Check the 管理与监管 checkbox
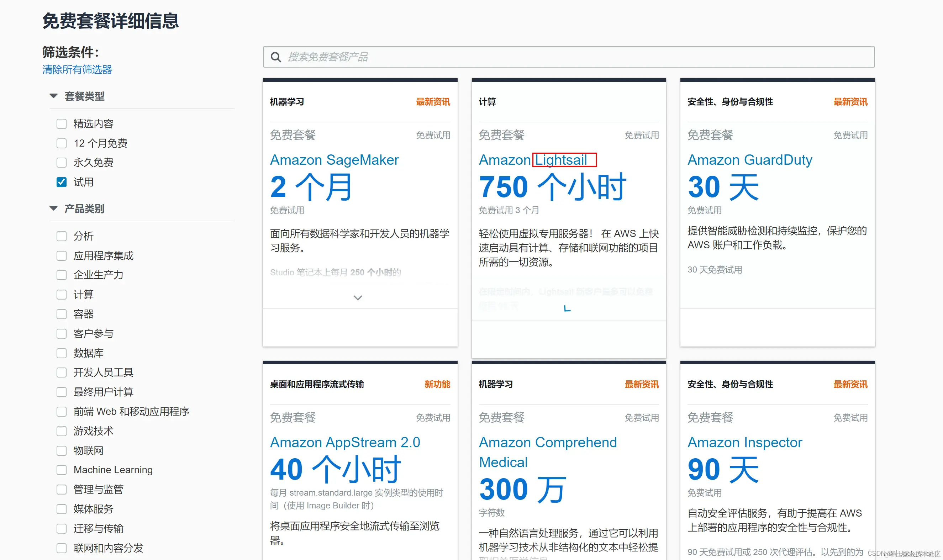This screenshot has height=560, width=943. click(x=62, y=490)
